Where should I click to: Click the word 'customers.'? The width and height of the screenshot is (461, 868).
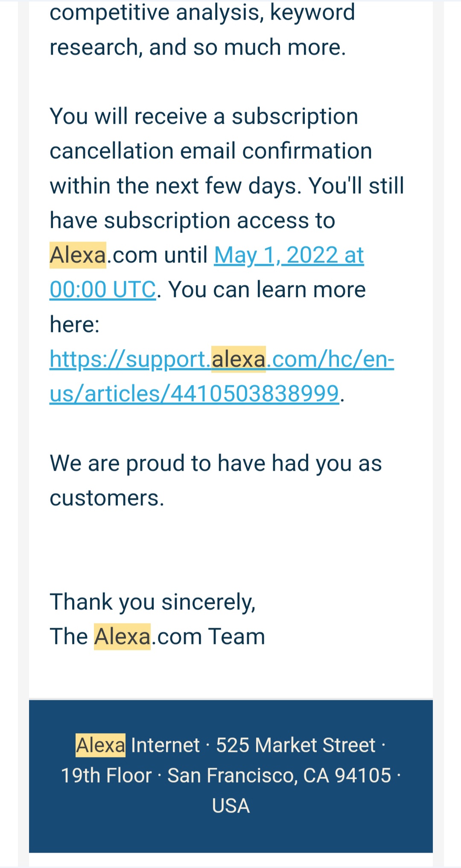click(x=107, y=498)
